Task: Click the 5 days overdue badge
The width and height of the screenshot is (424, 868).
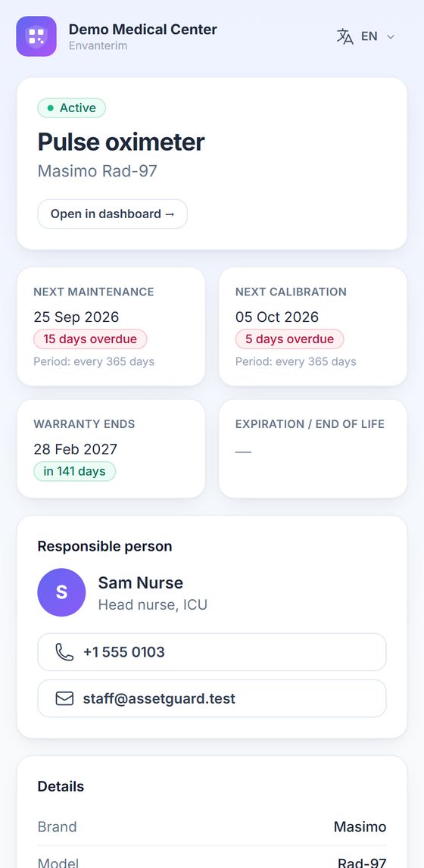Action: pos(289,339)
